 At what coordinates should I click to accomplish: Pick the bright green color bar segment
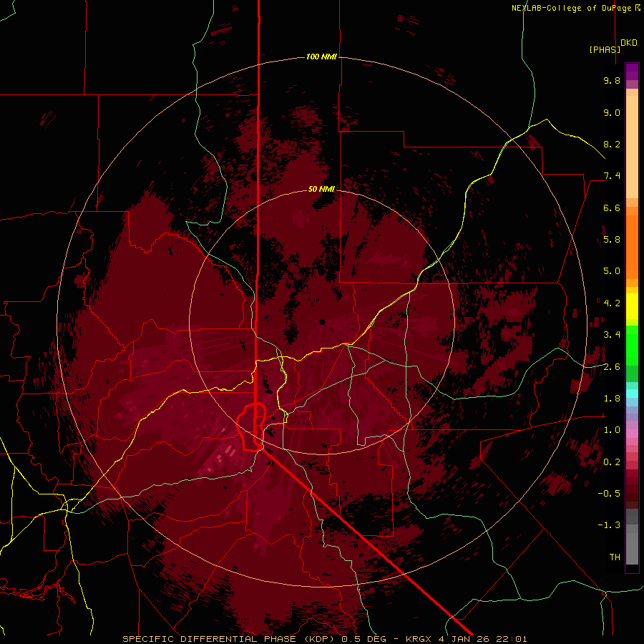(x=632, y=345)
